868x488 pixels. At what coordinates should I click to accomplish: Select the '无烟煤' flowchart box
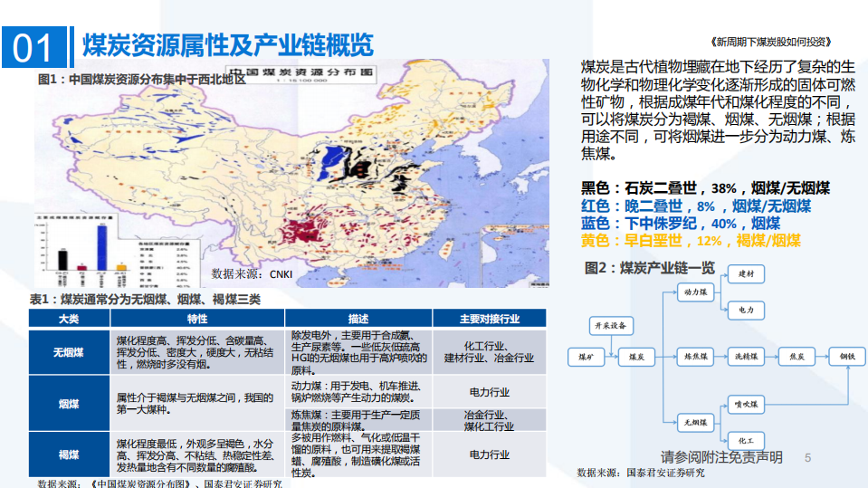click(x=695, y=423)
